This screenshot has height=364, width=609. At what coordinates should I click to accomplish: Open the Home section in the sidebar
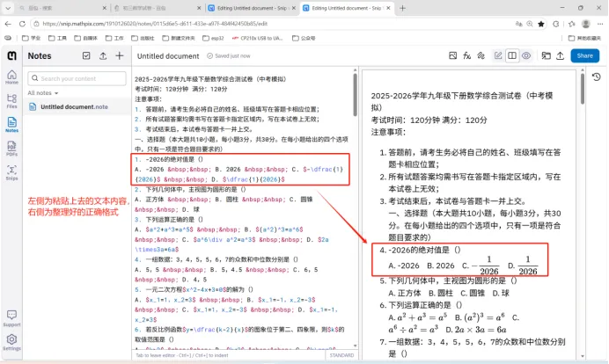click(11, 76)
